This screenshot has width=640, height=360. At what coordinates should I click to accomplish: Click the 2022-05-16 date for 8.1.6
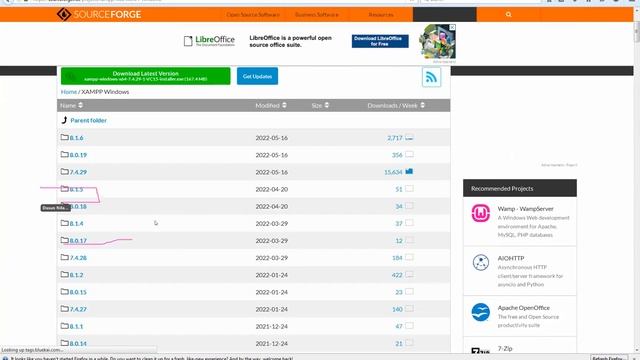coord(271,138)
